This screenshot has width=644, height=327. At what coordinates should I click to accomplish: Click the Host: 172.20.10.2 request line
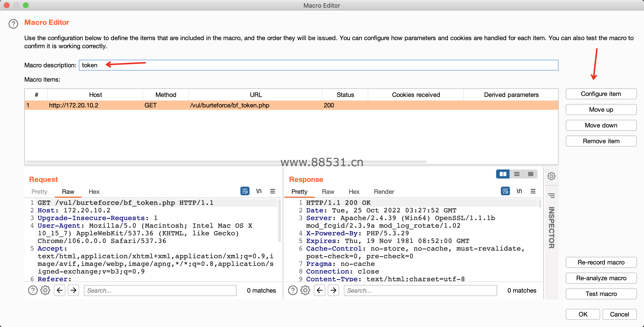coord(74,210)
